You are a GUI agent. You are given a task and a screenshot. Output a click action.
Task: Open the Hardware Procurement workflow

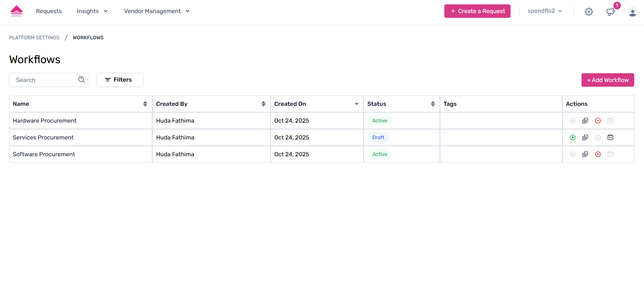coord(45,121)
